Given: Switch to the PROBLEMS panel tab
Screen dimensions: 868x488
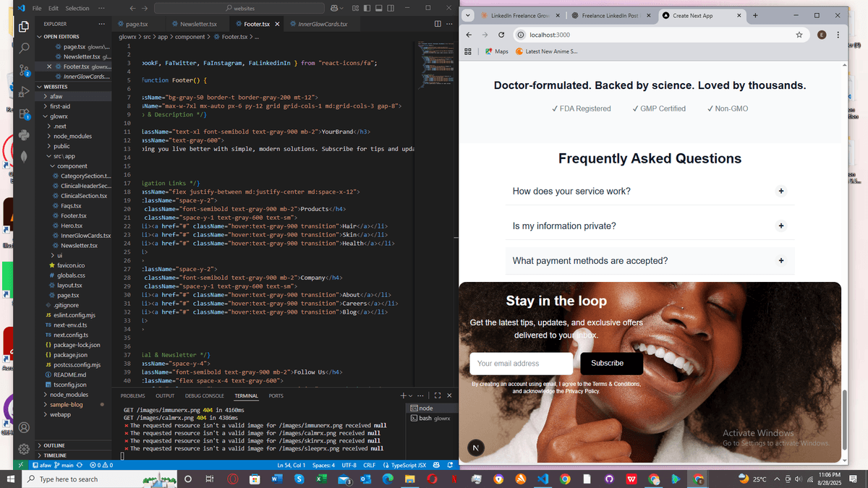Looking at the screenshot, I should tap(132, 396).
